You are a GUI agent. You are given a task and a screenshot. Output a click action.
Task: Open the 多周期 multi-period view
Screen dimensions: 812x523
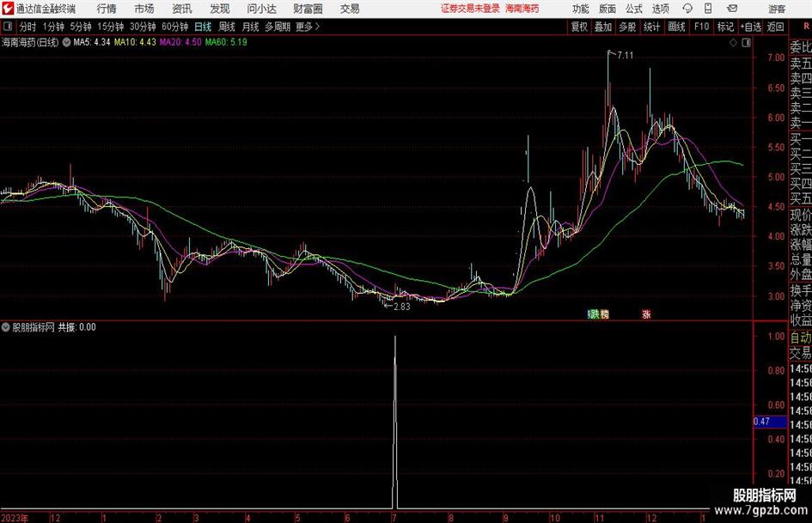pyautogui.click(x=278, y=27)
